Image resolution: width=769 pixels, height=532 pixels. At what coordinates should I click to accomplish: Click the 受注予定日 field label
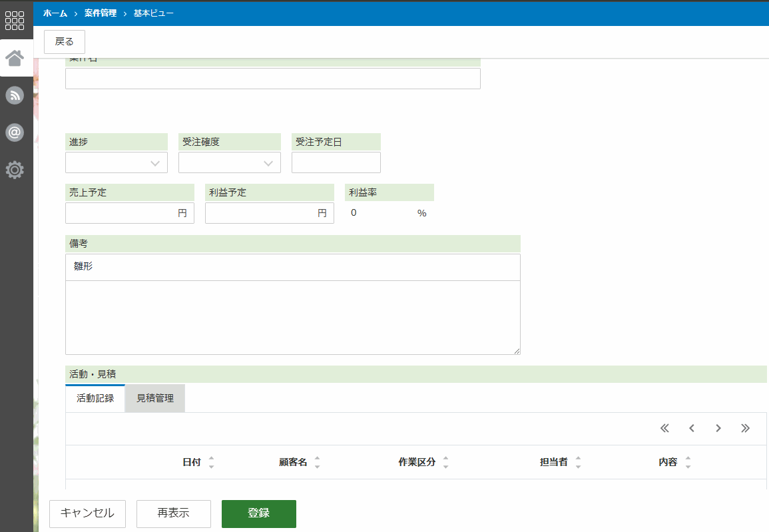pos(319,142)
